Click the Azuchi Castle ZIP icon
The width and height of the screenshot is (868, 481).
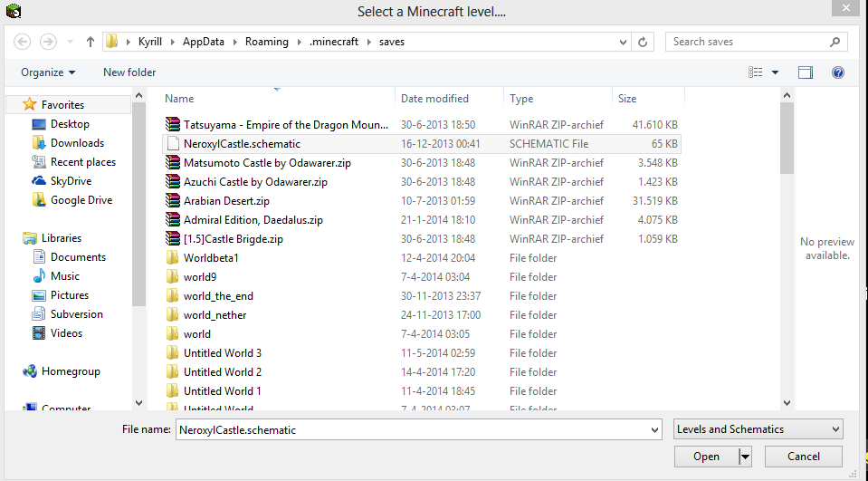click(173, 182)
